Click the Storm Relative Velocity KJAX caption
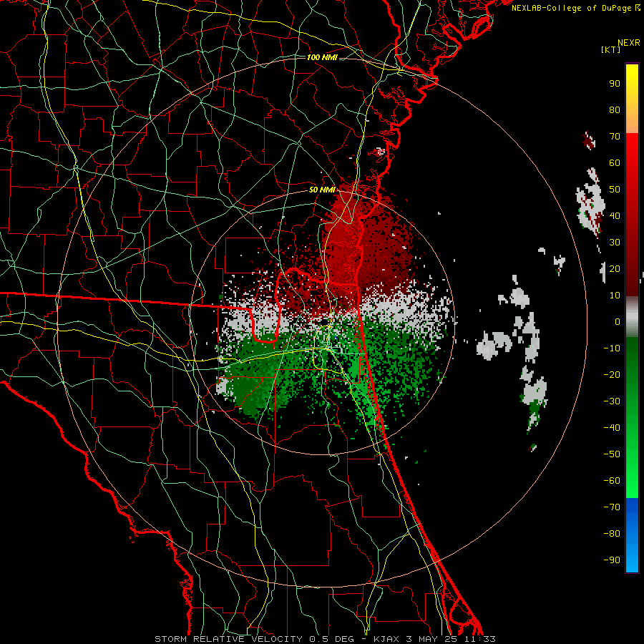 [325, 639]
